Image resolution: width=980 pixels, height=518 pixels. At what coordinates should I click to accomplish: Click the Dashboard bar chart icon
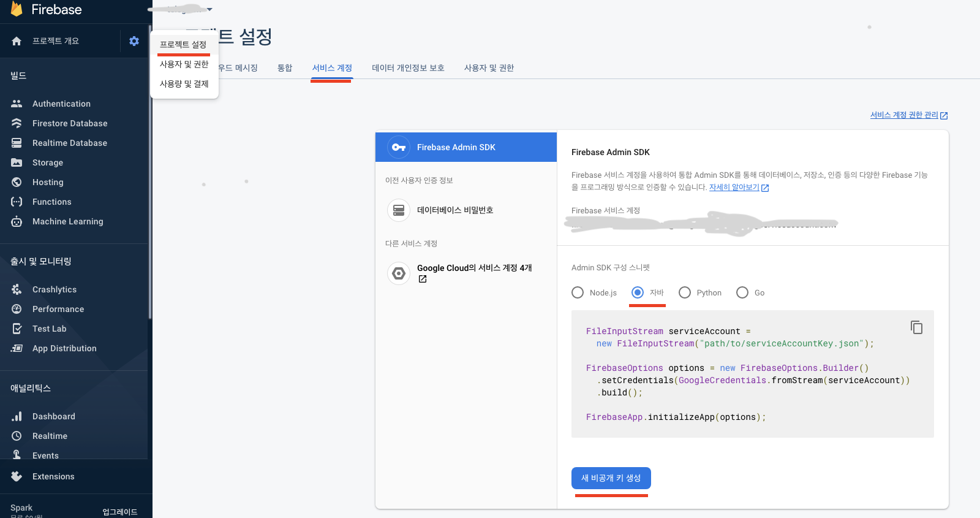click(x=17, y=416)
